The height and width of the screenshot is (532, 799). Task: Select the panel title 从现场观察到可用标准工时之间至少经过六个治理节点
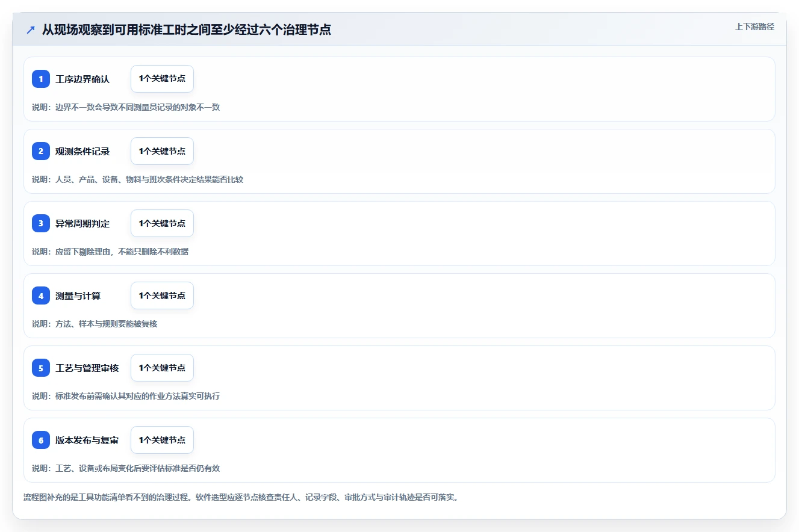click(x=187, y=29)
